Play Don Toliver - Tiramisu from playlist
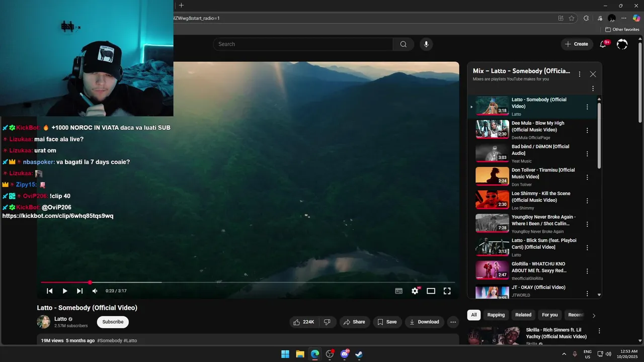This screenshot has height=362, width=644. (543, 173)
